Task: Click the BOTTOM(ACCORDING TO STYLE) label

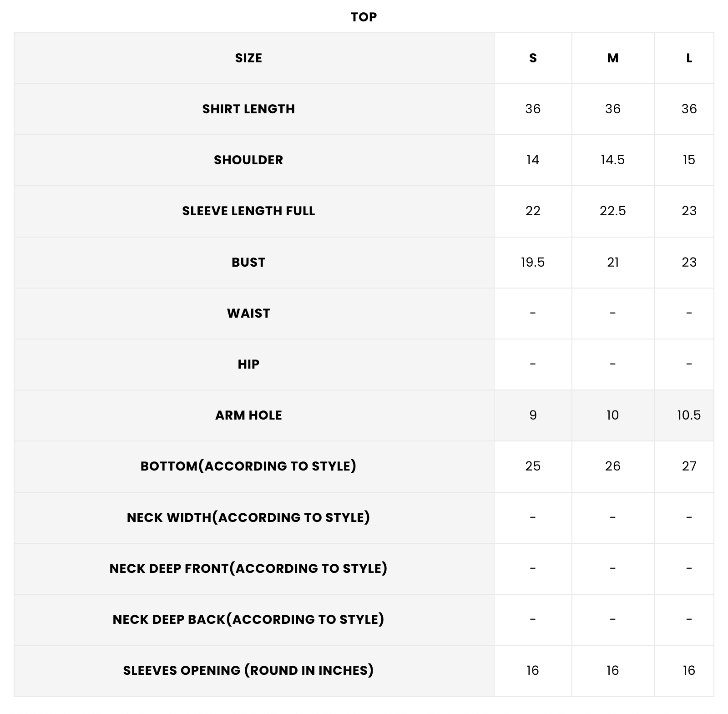Action: pos(248,466)
